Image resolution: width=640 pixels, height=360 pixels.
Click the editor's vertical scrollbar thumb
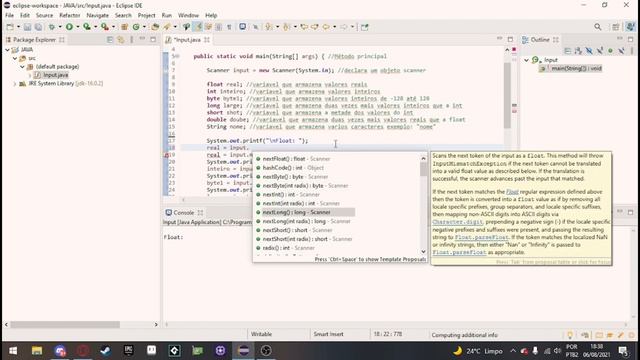507,96
